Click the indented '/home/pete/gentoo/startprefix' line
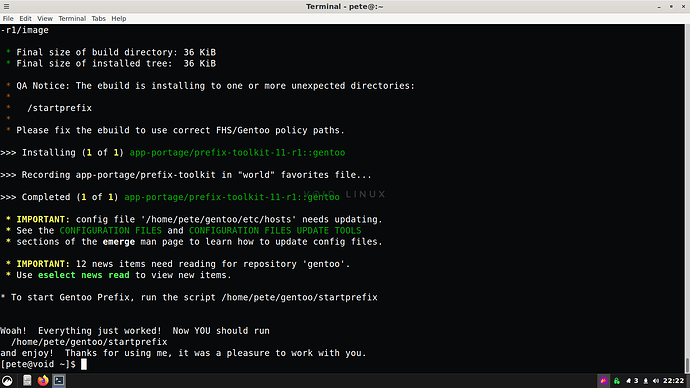Image resolution: width=690 pixels, height=388 pixels. (89, 342)
